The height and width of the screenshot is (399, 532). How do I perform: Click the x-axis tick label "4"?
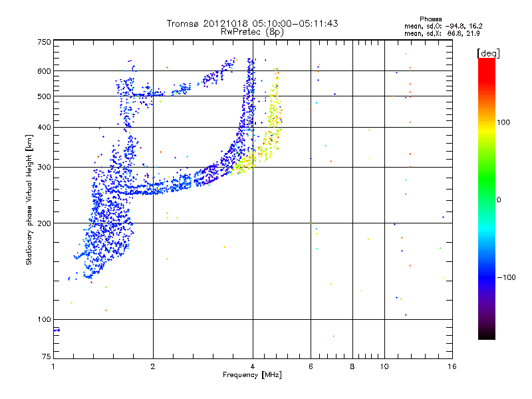(x=253, y=366)
